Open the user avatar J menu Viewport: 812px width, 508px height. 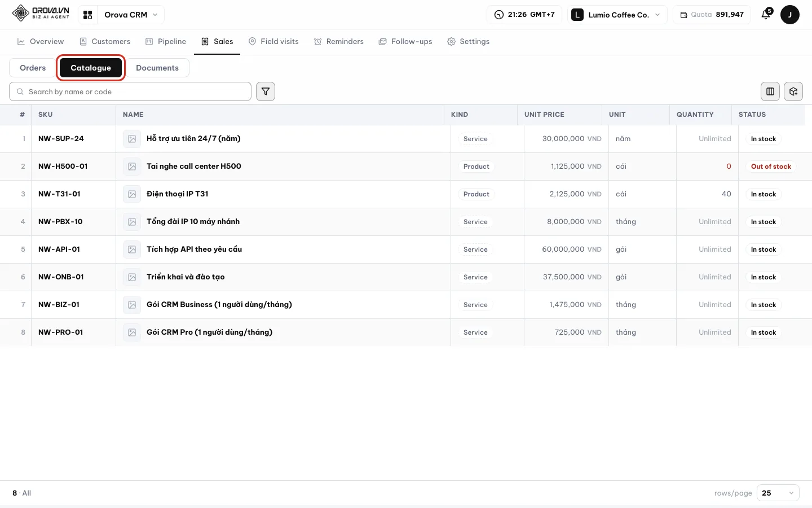pyautogui.click(x=790, y=15)
